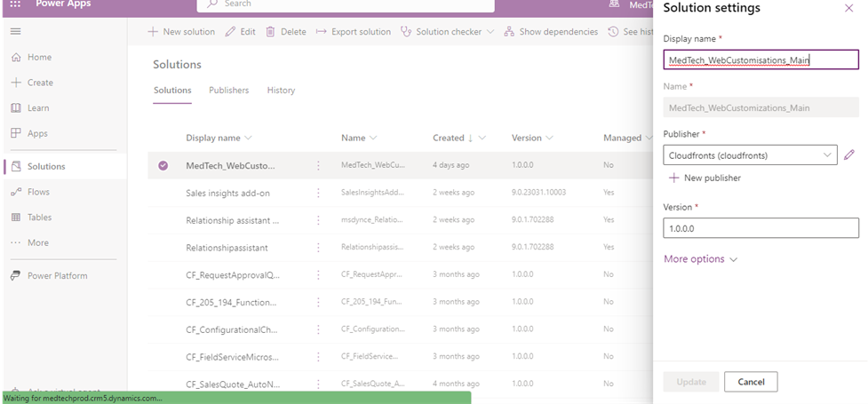
Task: Click the Update button
Action: [x=691, y=382]
